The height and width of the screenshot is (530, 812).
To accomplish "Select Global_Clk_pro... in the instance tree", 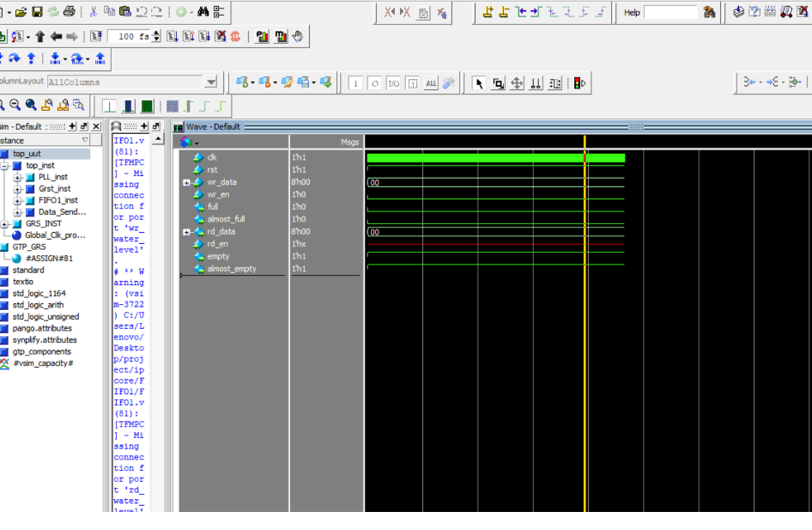I will tap(56, 235).
